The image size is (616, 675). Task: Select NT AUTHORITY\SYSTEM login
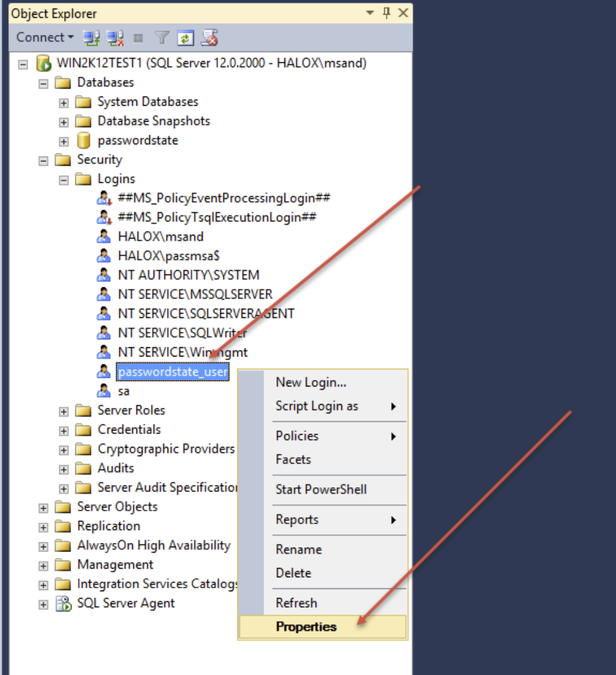coord(188,275)
